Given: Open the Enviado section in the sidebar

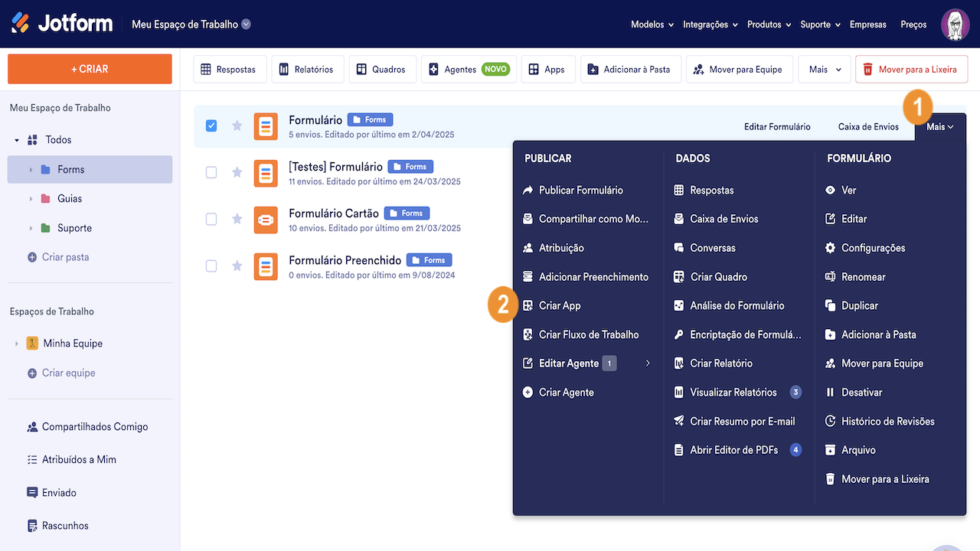Looking at the screenshot, I should pyautogui.click(x=51, y=493).
